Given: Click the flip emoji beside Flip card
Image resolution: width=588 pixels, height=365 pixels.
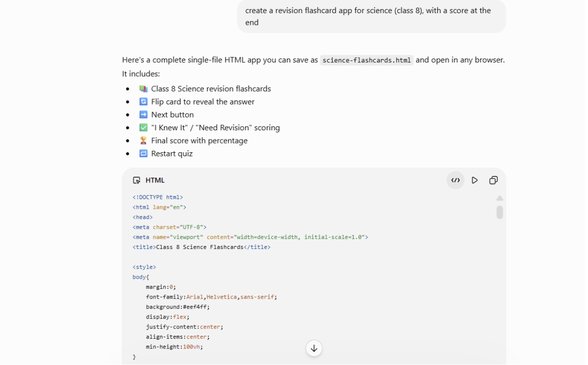Looking at the screenshot, I should (x=143, y=101).
